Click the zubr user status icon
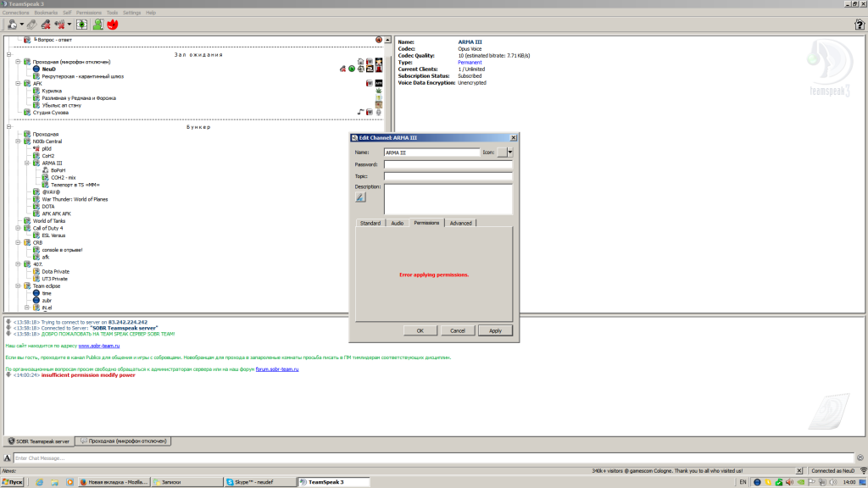The width and height of the screenshot is (868, 488). click(36, 301)
